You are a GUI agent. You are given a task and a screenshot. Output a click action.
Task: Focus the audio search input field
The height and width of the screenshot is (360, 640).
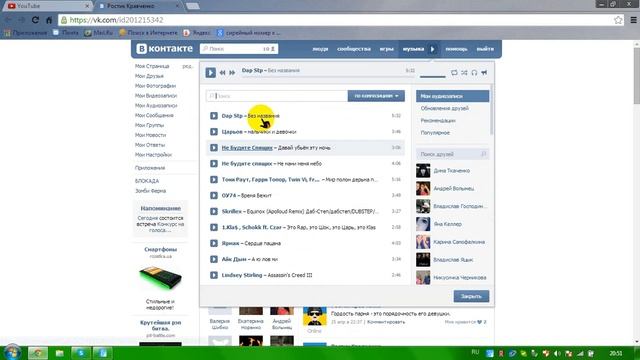click(277, 96)
